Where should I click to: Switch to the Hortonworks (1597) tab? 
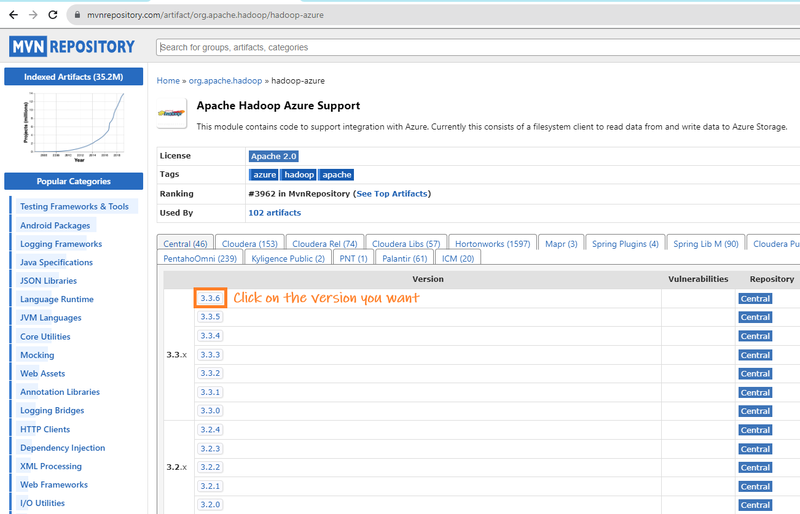(x=492, y=243)
